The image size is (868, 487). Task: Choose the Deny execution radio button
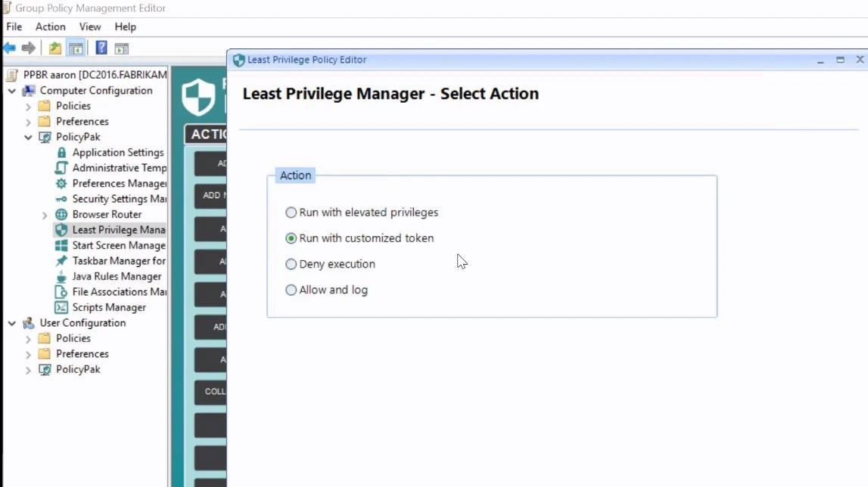click(291, 264)
